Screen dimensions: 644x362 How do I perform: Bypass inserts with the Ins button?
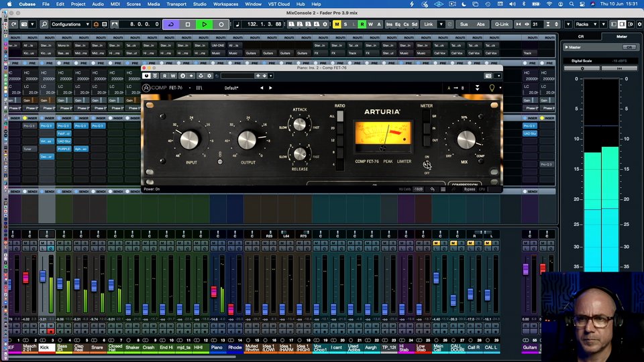[389, 24]
